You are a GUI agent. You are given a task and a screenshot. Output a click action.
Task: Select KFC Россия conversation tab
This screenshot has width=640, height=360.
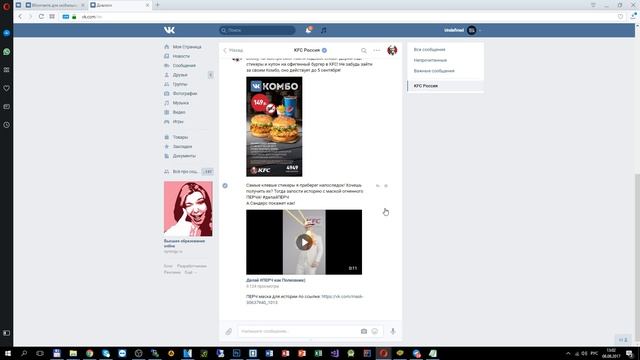point(446,86)
